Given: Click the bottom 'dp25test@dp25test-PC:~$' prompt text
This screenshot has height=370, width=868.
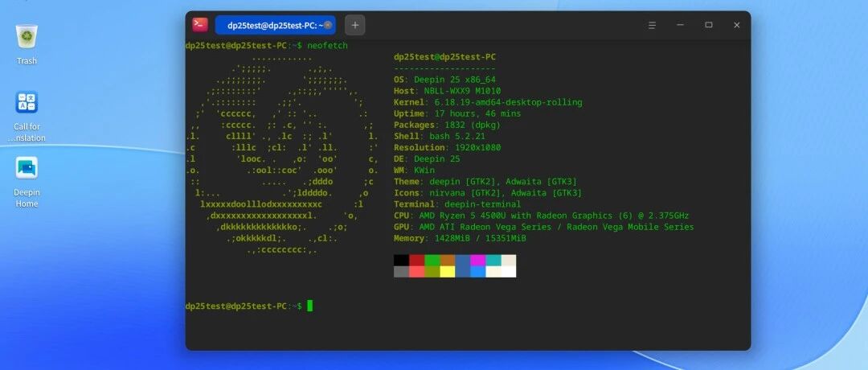Looking at the screenshot, I should tap(244, 306).
